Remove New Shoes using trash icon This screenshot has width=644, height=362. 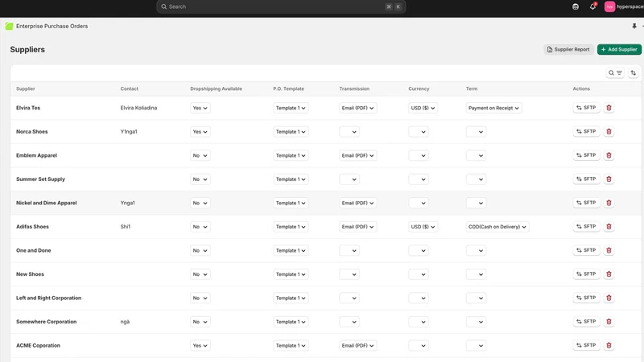609,274
